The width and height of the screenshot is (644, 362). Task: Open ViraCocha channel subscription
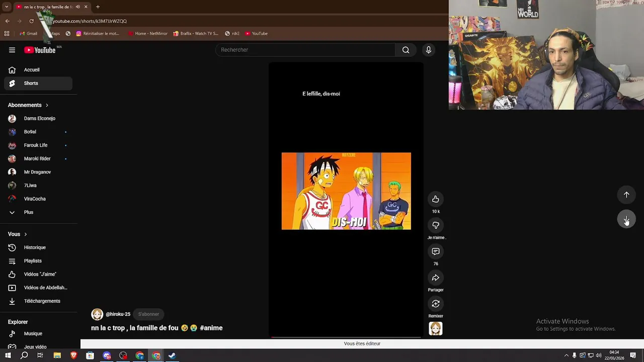click(38, 199)
